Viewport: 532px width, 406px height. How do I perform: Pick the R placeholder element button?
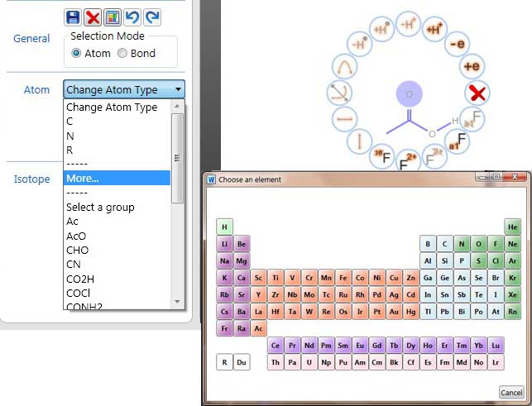[224, 362]
